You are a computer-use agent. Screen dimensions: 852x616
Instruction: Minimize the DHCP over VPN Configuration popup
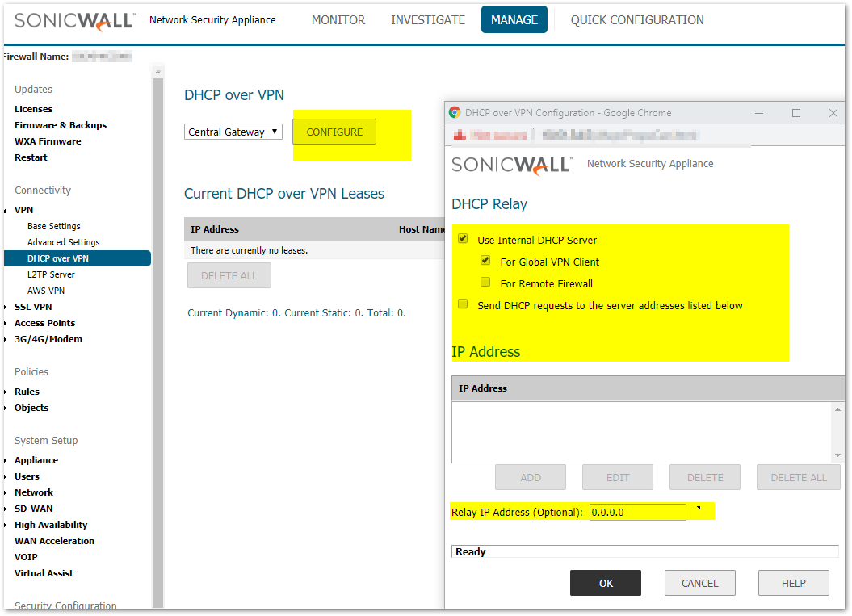758,113
